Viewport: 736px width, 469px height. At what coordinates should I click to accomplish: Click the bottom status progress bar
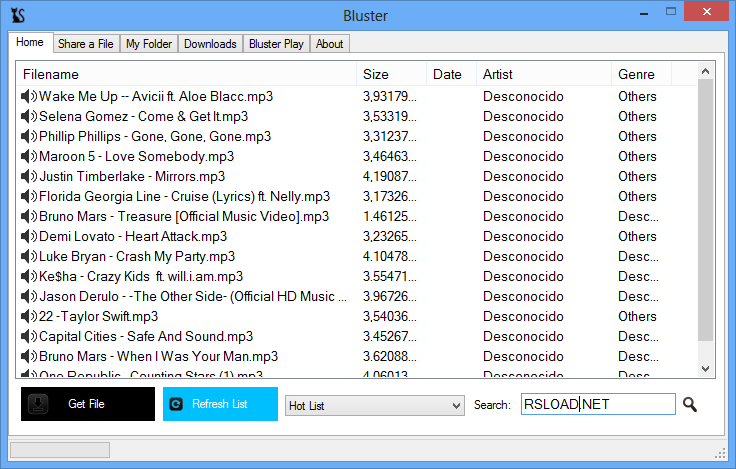(60, 450)
